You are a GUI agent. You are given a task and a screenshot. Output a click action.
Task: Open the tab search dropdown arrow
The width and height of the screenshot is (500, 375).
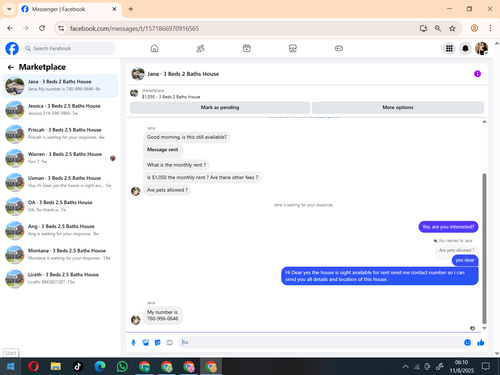(9, 9)
